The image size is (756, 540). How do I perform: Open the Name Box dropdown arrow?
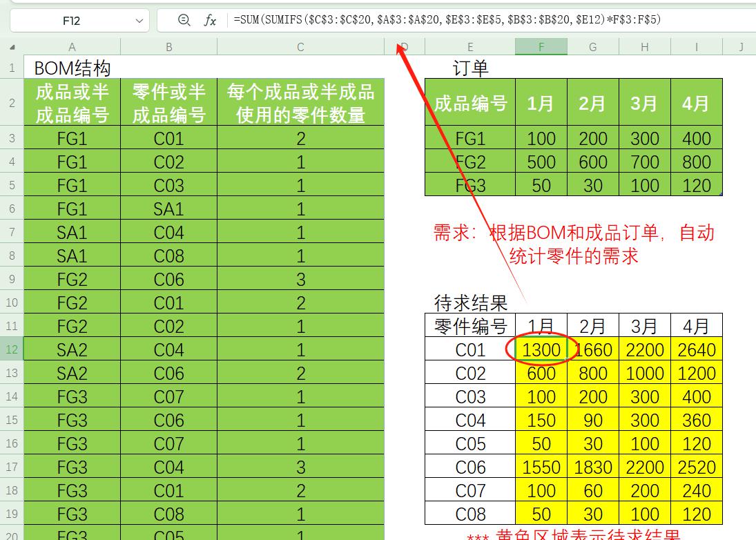[139, 21]
